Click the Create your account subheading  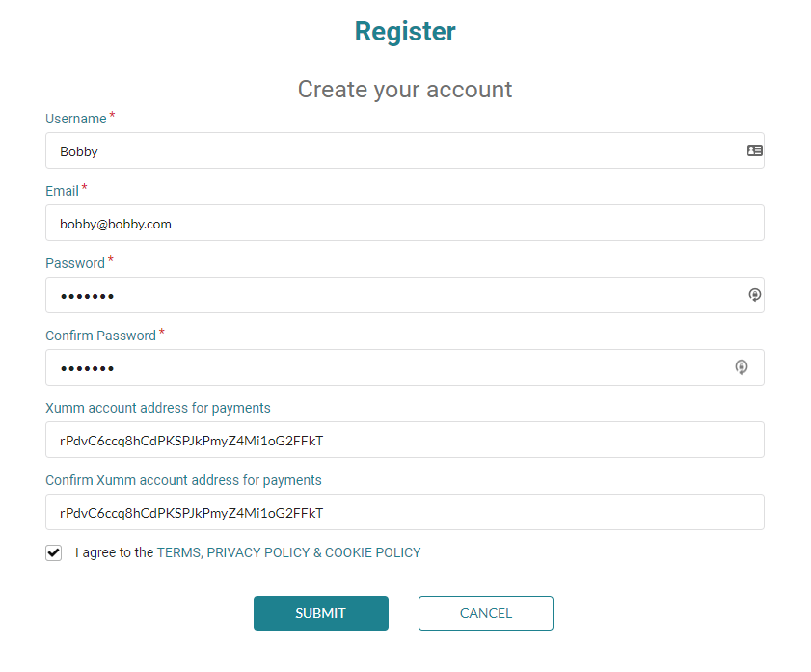[405, 90]
